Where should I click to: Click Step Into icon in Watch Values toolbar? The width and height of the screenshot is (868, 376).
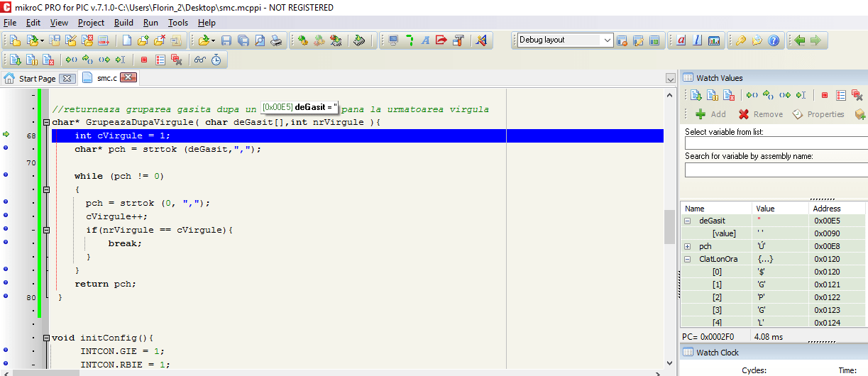pos(752,95)
